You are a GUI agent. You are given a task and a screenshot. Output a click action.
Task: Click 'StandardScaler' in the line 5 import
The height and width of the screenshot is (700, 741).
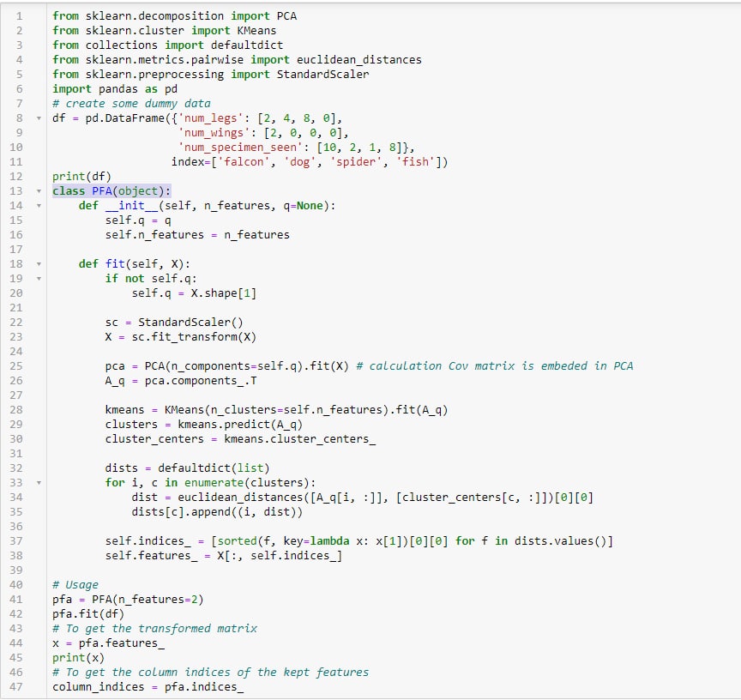(x=322, y=75)
